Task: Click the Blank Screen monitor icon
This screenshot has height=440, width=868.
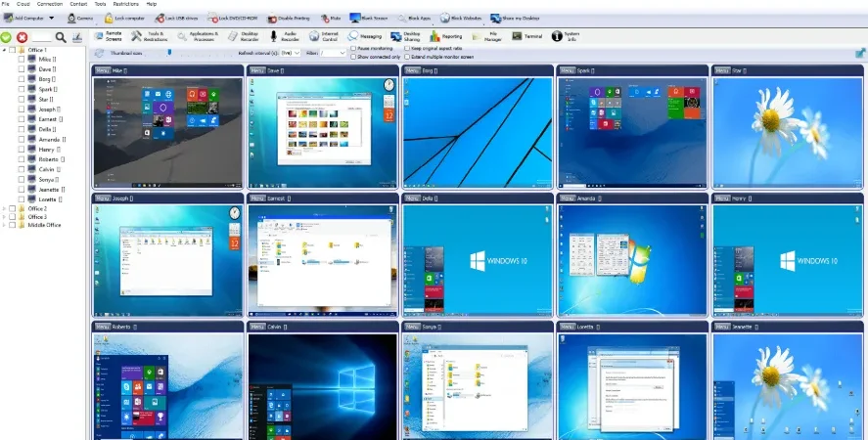Action: click(x=355, y=19)
